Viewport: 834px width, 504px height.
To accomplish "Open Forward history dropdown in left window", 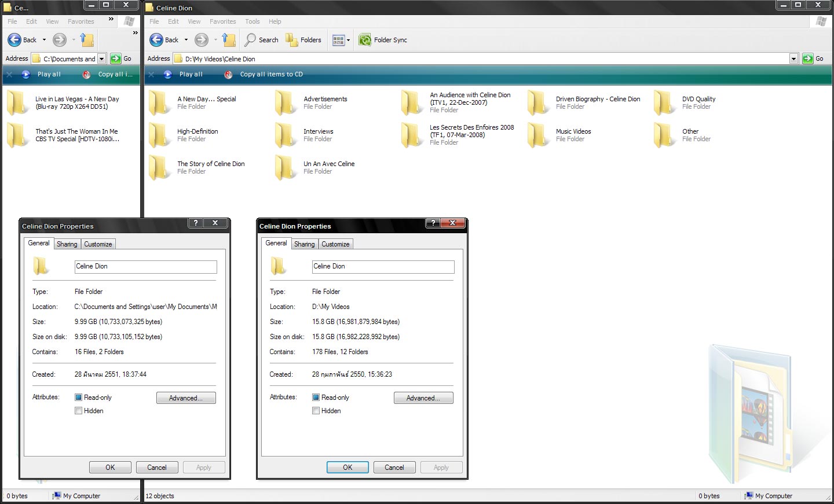I will [x=74, y=40].
